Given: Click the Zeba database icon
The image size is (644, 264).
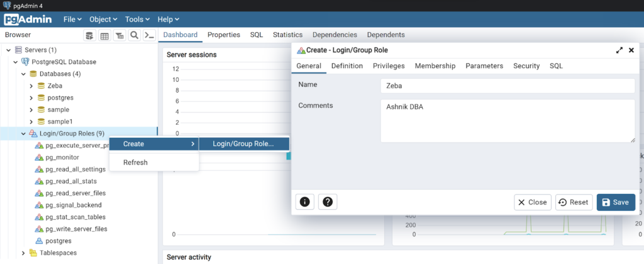Looking at the screenshot, I should (x=41, y=86).
